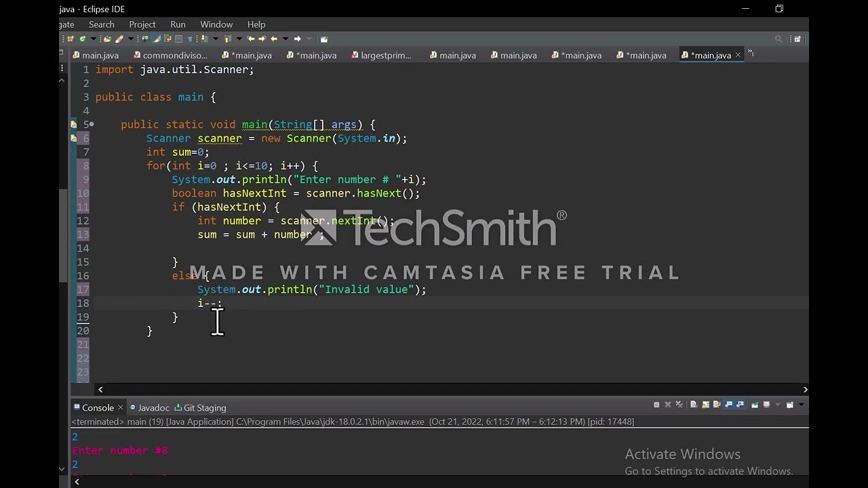The height and width of the screenshot is (488, 868).
Task: Open previous annotation dropdown arrow
Action: point(239,39)
